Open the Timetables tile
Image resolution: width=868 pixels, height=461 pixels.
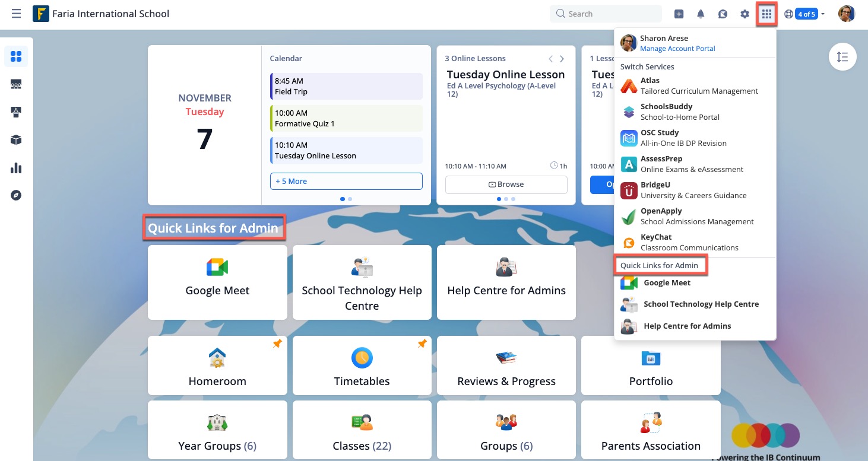[362, 365]
